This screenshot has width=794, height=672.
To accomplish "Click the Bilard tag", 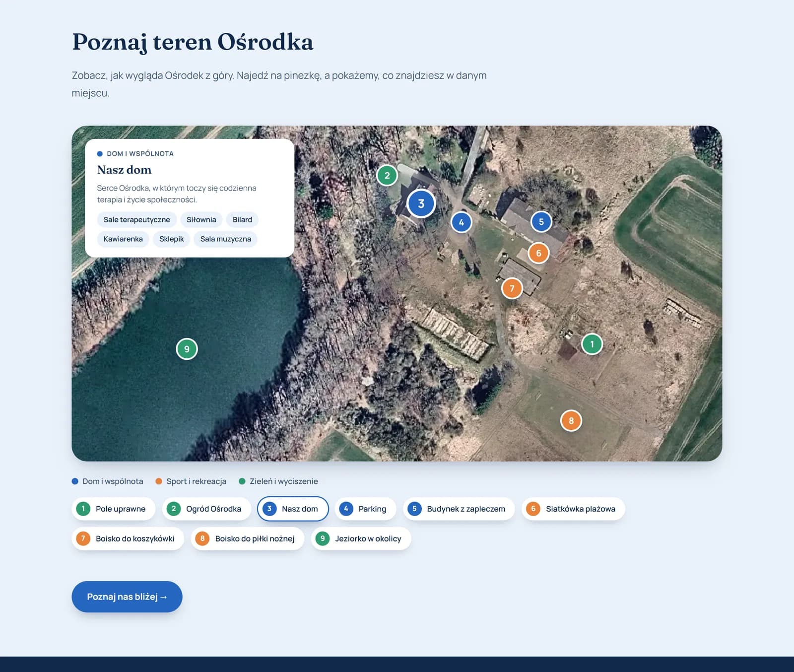I will [x=242, y=220].
